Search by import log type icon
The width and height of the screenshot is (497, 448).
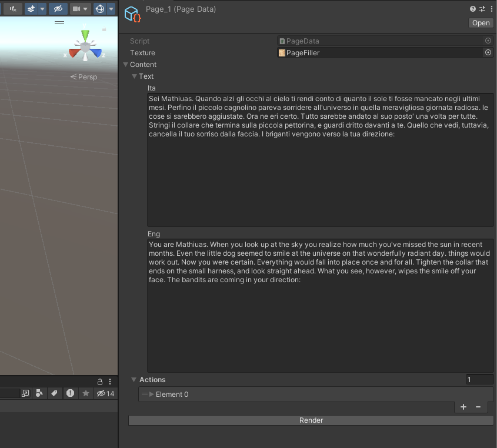(x=70, y=393)
